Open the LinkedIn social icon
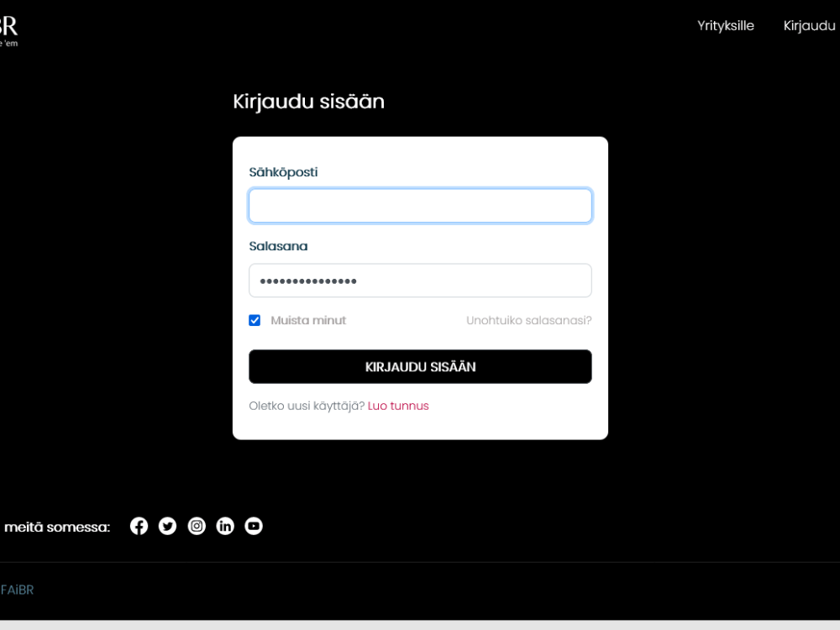Screen dimensions: 840x630 click(225, 526)
